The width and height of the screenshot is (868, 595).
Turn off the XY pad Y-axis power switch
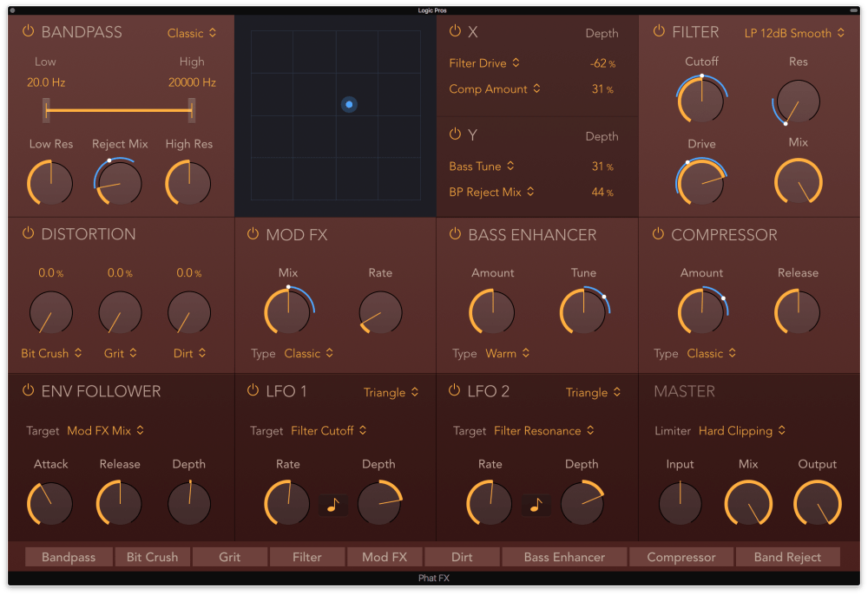pos(455,134)
